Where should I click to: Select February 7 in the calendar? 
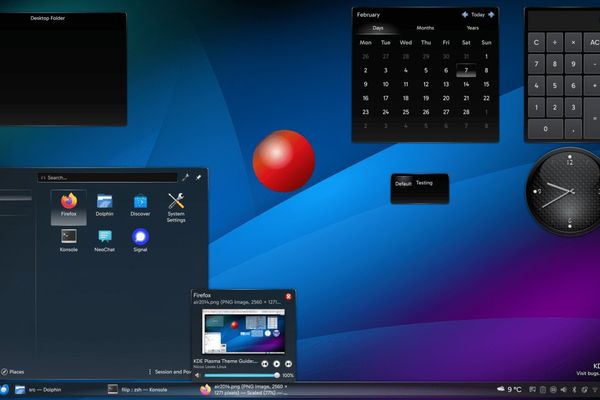(x=466, y=70)
